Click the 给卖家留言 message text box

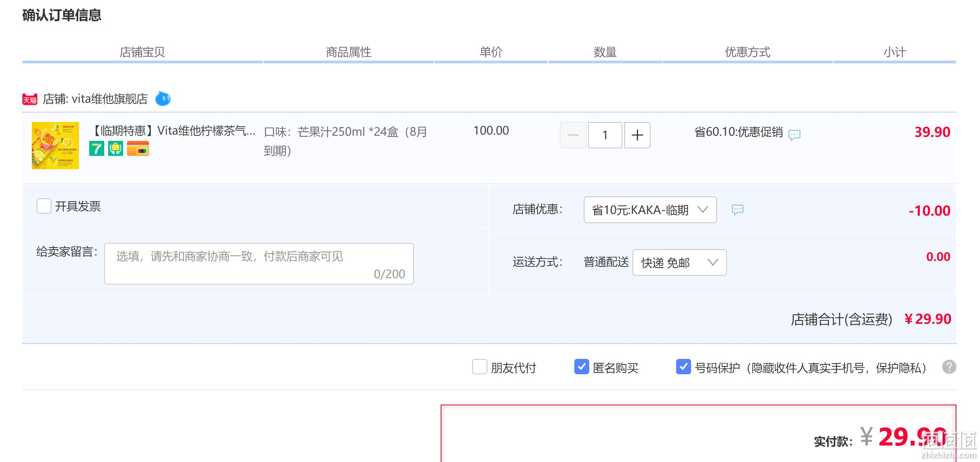(x=259, y=264)
